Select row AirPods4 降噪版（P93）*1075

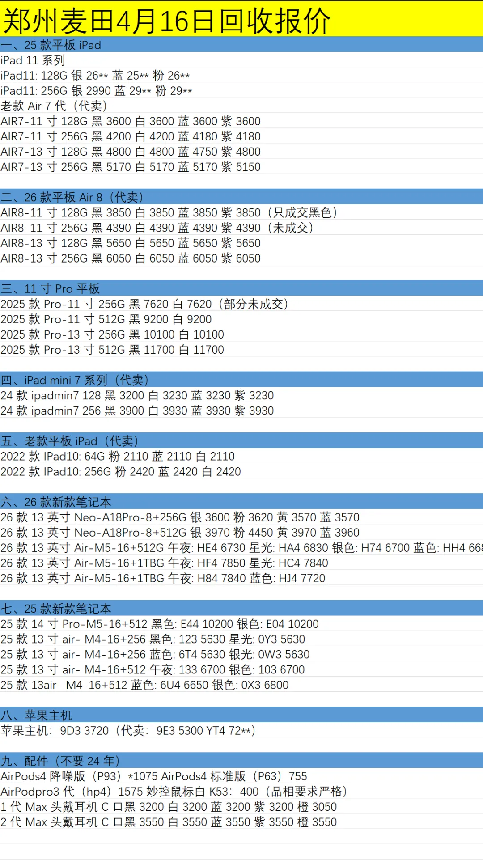[x=241, y=775]
